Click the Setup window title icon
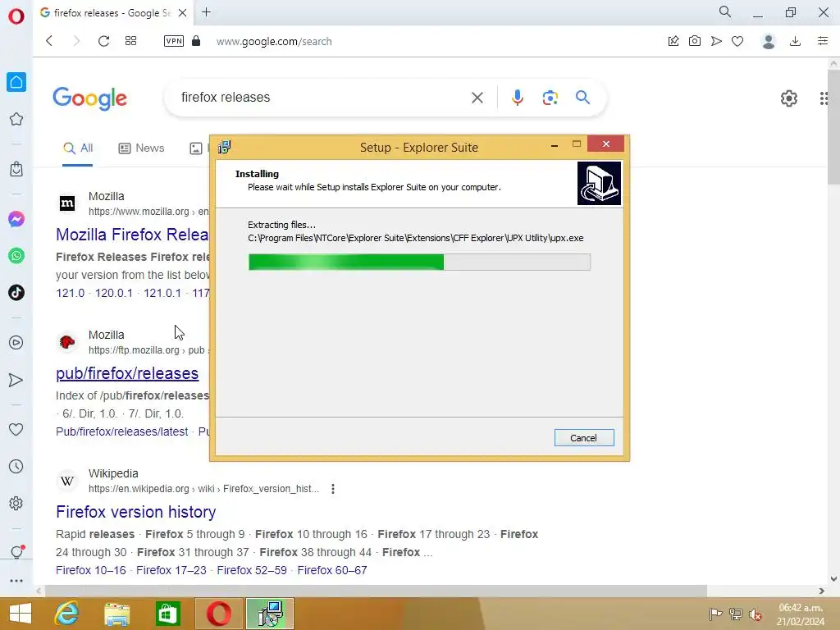 225,147
